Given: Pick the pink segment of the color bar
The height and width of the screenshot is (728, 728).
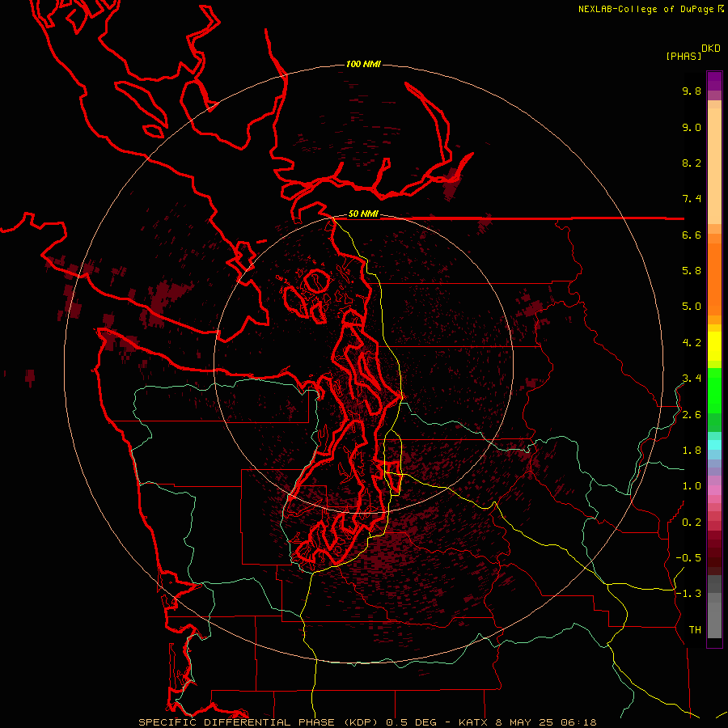Looking at the screenshot, I should pyautogui.click(x=714, y=490).
